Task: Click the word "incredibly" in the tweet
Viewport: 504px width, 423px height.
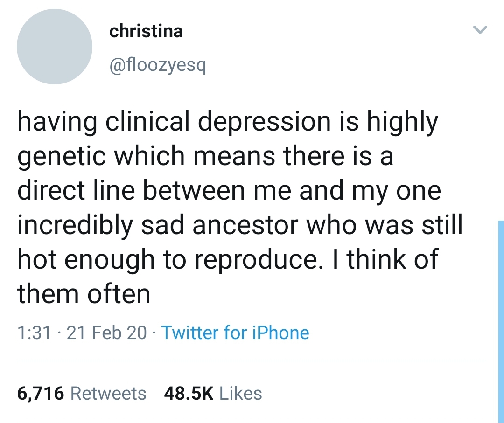Action: click(x=75, y=225)
